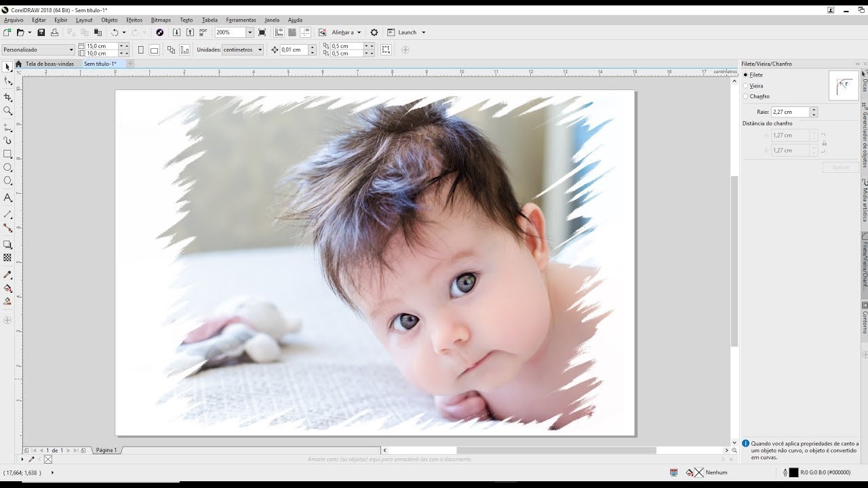Select the Pick tool in the toolbox
Screen dimensions: 868x488
point(7,66)
